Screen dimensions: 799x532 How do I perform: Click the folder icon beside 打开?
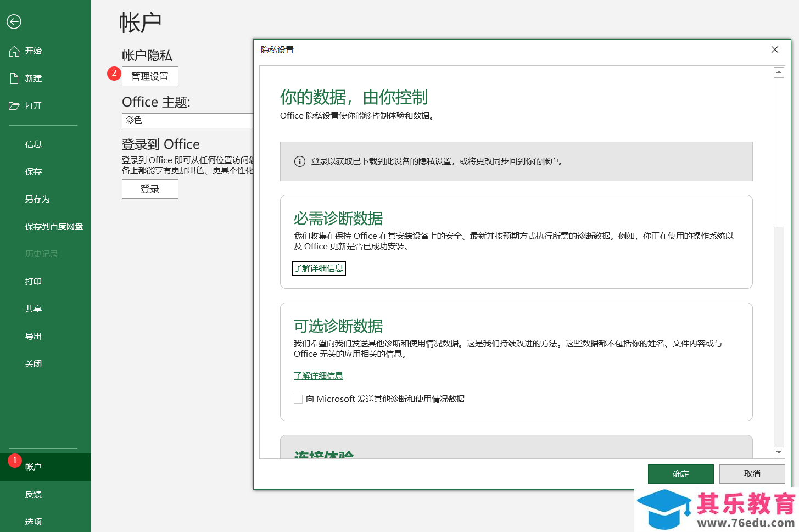(x=14, y=106)
